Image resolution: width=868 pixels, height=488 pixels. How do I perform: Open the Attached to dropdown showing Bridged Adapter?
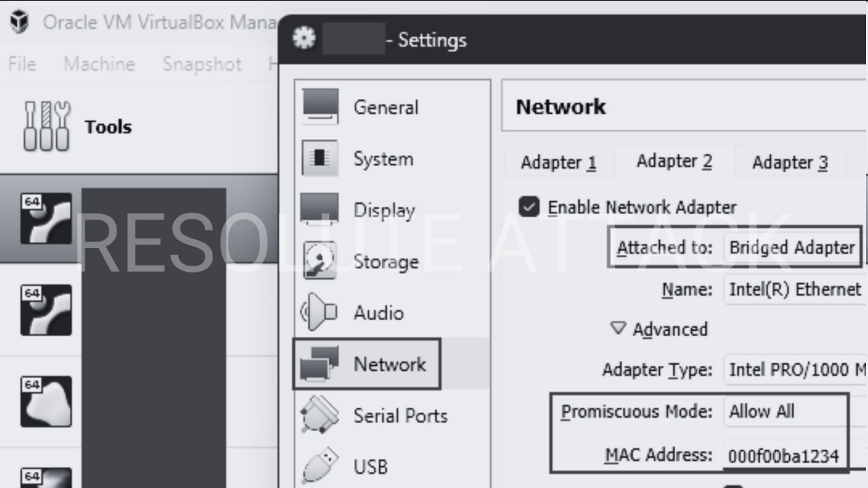pyautogui.click(x=795, y=247)
